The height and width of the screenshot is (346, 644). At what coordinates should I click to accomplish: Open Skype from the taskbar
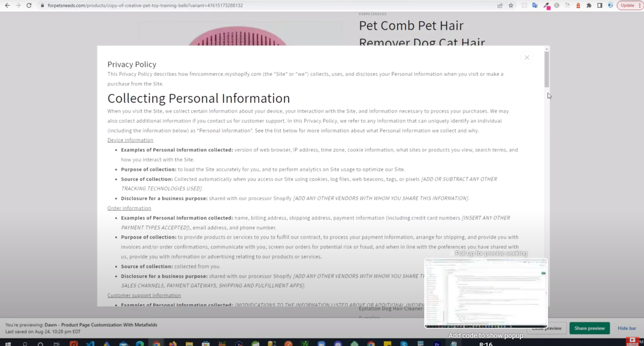(404, 344)
